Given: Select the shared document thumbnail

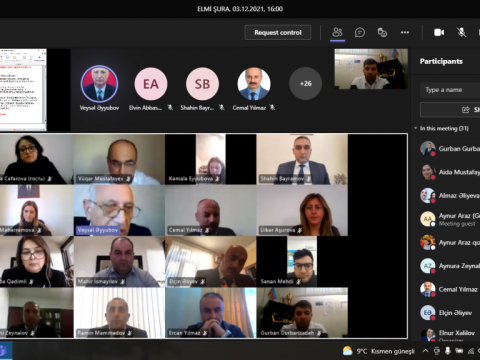Looking at the screenshot, I should point(23,90).
